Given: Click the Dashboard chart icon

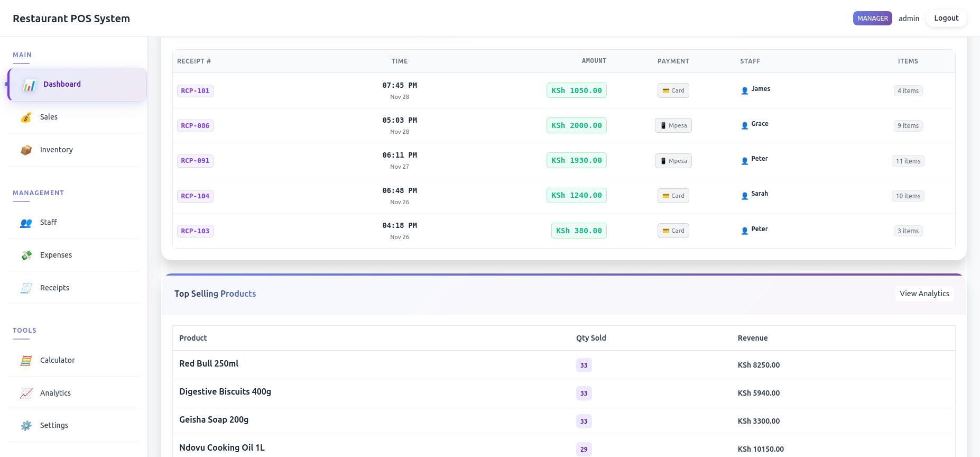Looking at the screenshot, I should click(29, 85).
